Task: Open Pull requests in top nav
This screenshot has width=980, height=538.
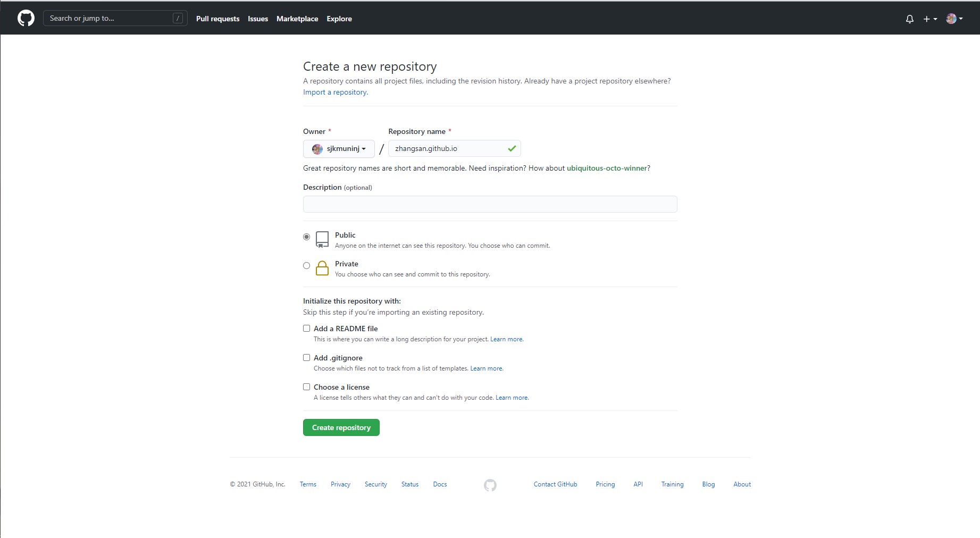Action: click(217, 19)
